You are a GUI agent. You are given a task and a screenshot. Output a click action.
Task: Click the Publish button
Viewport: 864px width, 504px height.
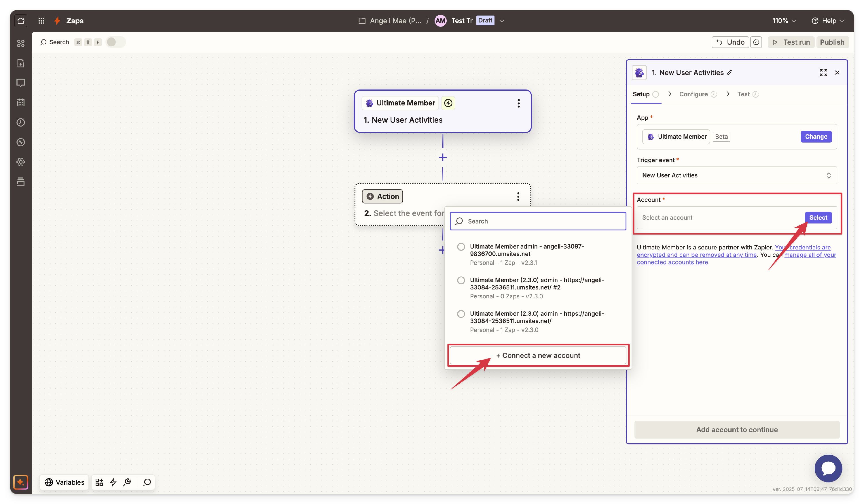point(832,42)
